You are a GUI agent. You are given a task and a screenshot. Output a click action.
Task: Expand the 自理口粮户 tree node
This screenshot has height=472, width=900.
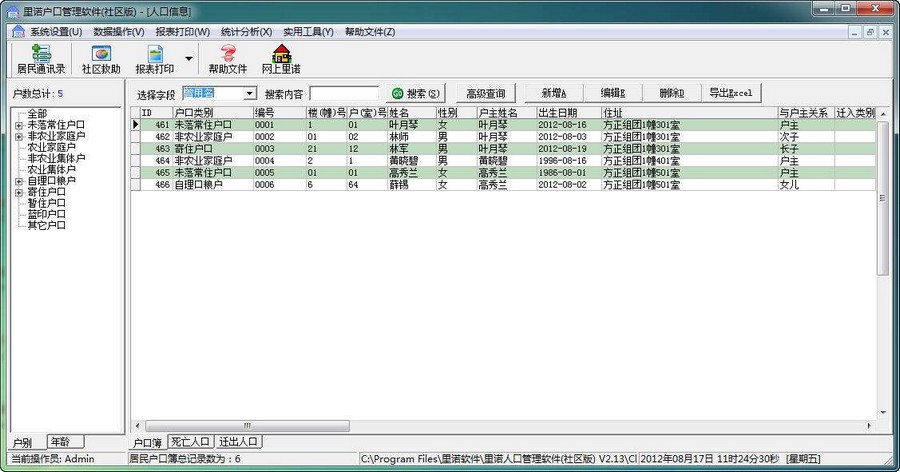coord(19,181)
